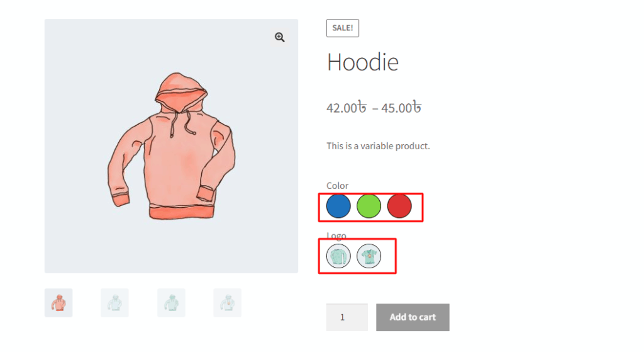Show the red hoodie gallery thumbnail

pos(58,303)
